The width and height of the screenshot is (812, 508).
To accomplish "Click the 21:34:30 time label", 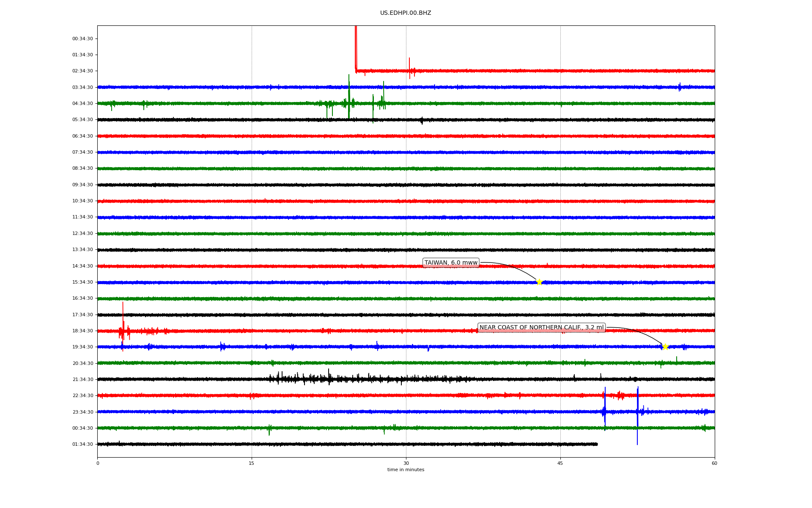I will click(x=82, y=379).
